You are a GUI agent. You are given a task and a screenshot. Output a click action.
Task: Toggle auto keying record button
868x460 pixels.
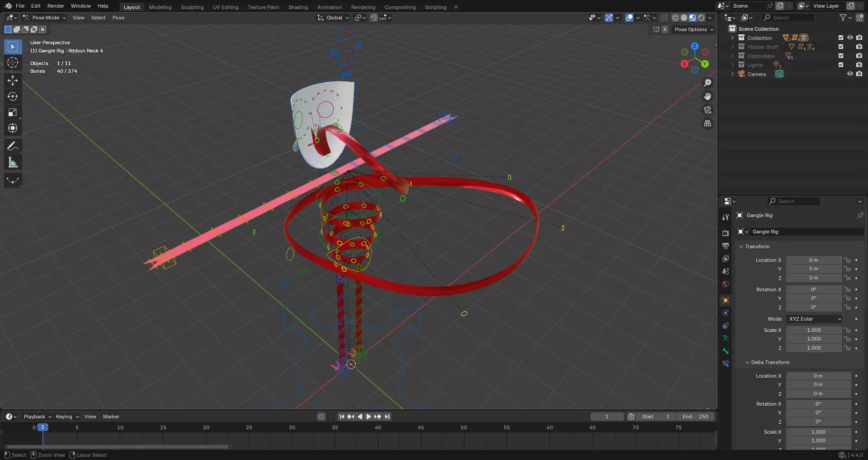[x=321, y=417]
